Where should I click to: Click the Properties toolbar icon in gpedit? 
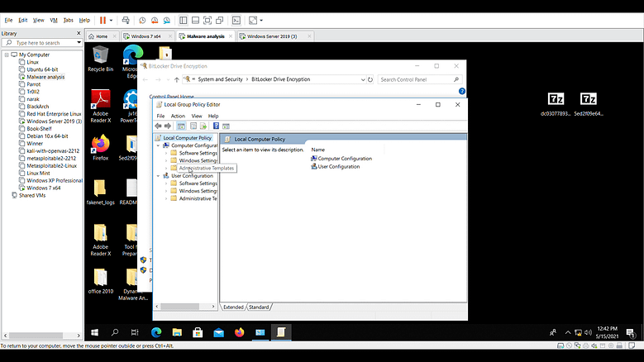click(x=193, y=126)
